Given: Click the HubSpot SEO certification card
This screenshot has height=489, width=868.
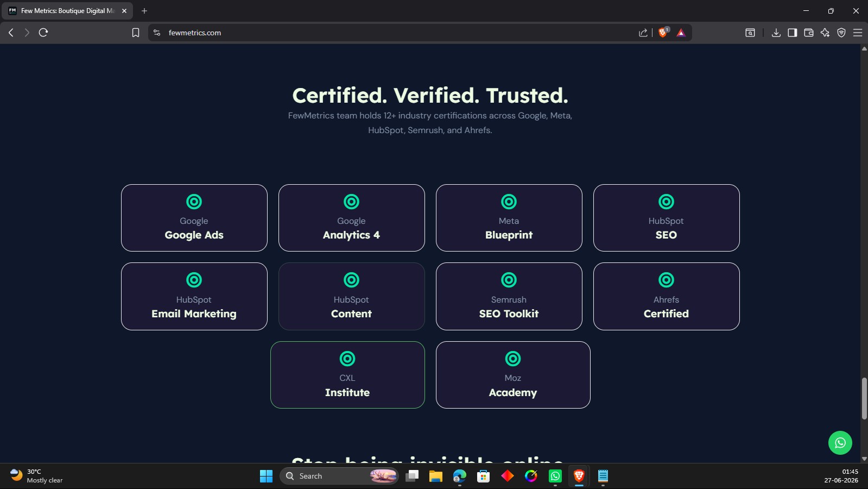Looking at the screenshot, I should 667,218.
